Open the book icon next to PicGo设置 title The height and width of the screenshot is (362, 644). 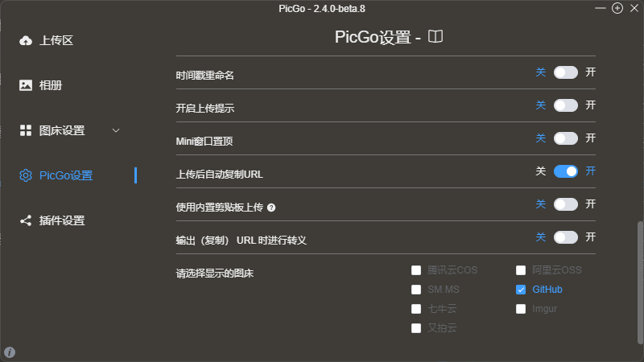(x=436, y=37)
